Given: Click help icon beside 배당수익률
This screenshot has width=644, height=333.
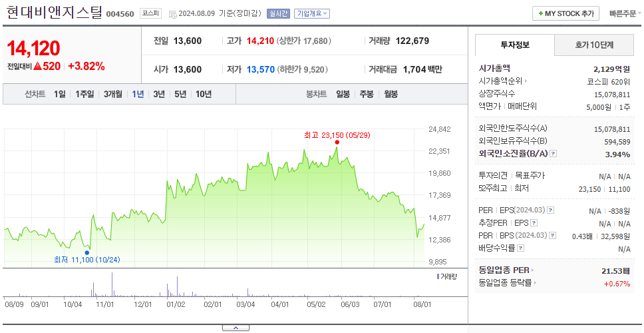Looking at the screenshot, I should click(x=520, y=248).
